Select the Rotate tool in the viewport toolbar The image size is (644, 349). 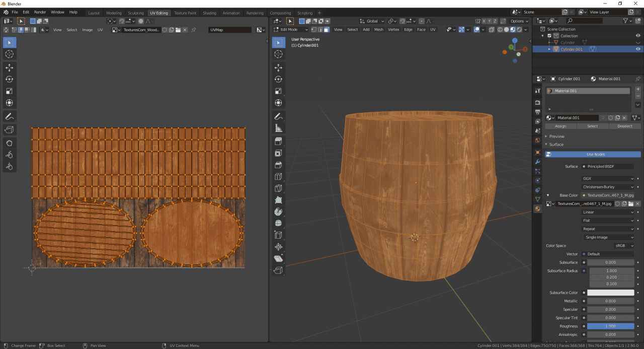point(278,79)
